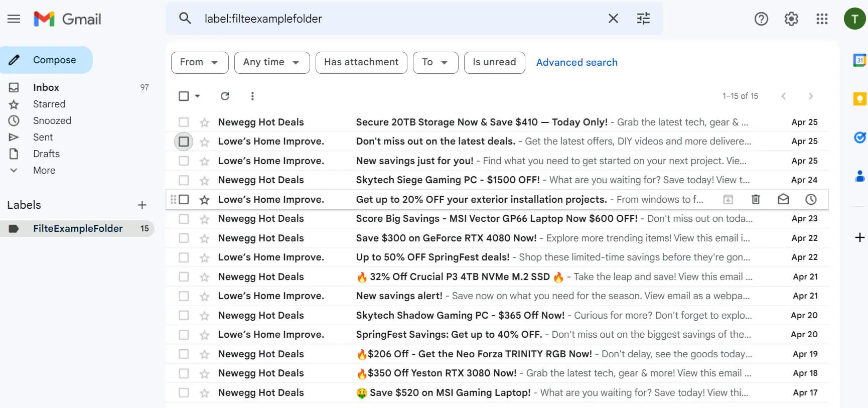Image resolution: width=868 pixels, height=408 pixels.
Task: Clear the search with X icon
Action: click(x=613, y=19)
